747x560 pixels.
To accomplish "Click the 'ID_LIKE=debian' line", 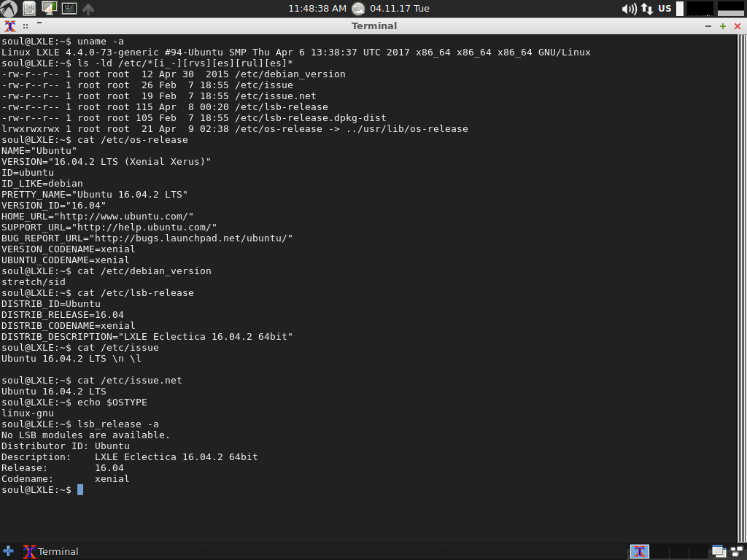I will 42,184.
